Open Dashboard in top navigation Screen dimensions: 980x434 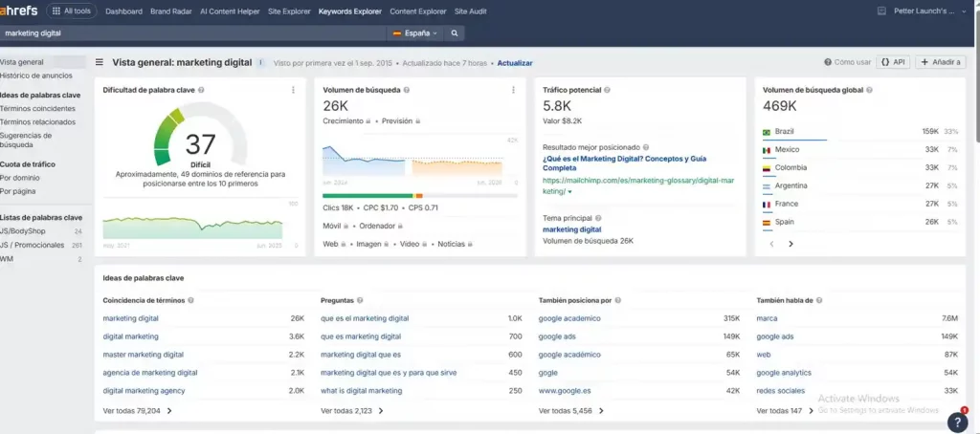[123, 11]
